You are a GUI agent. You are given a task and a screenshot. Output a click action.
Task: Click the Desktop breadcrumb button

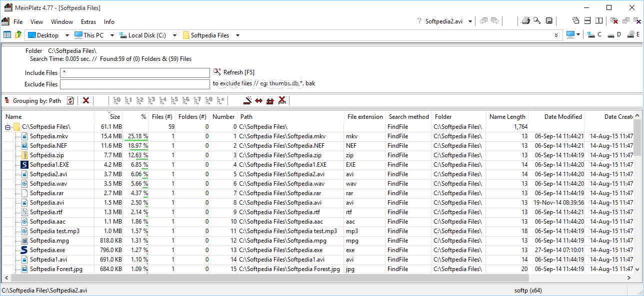43,35
